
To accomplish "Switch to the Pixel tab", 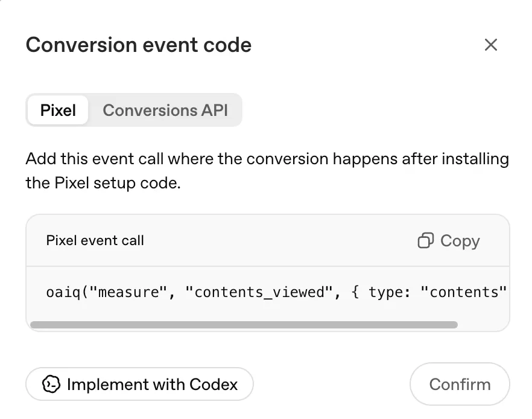I will click(x=58, y=110).
